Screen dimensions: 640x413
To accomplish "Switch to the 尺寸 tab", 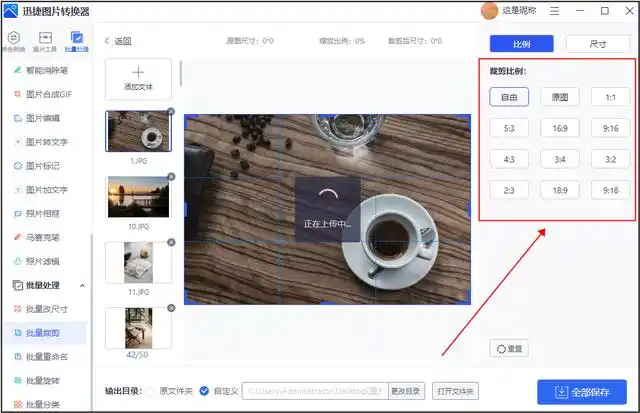I will pos(597,44).
